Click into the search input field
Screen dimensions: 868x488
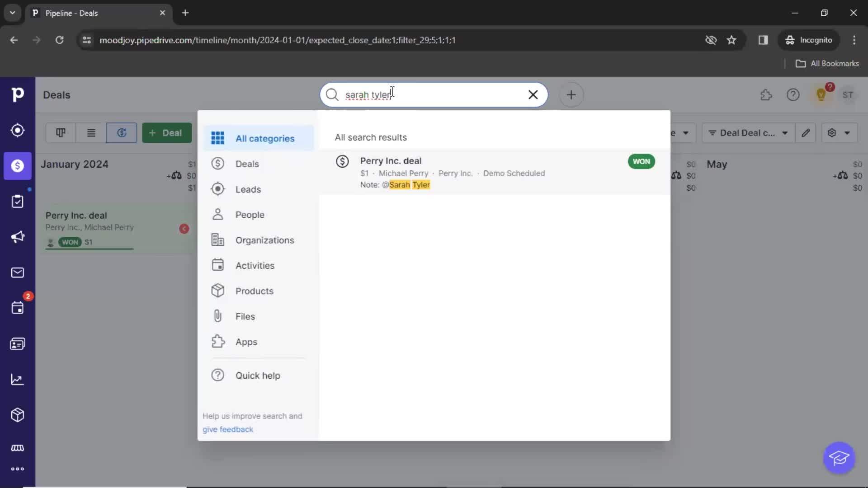434,95
